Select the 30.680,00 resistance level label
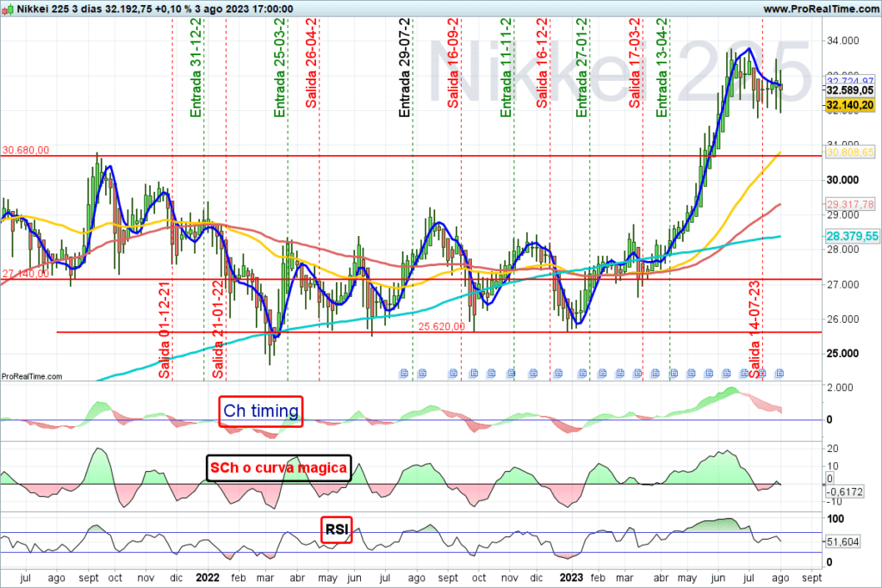 [x=25, y=150]
